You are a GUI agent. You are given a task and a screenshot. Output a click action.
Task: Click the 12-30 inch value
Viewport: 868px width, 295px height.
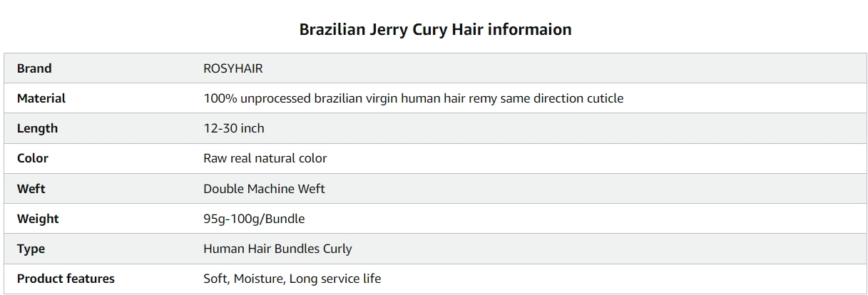point(234,128)
